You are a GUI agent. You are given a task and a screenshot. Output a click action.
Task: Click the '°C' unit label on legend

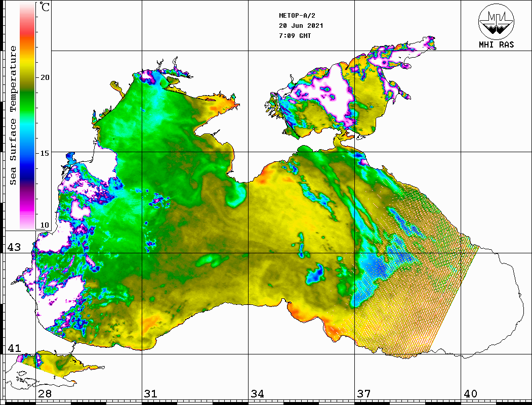(x=45, y=7)
